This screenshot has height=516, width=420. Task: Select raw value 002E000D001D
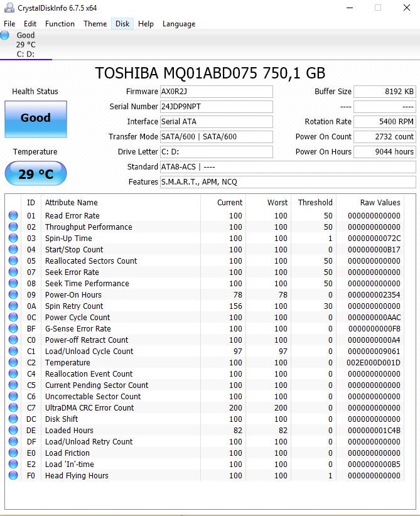(374, 363)
